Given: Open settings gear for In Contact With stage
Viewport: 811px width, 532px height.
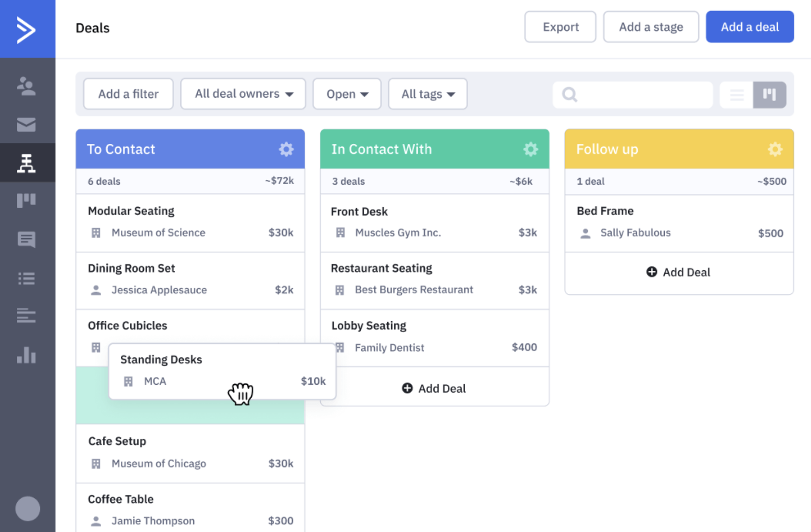Looking at the screenshot, I should [531, 149].
